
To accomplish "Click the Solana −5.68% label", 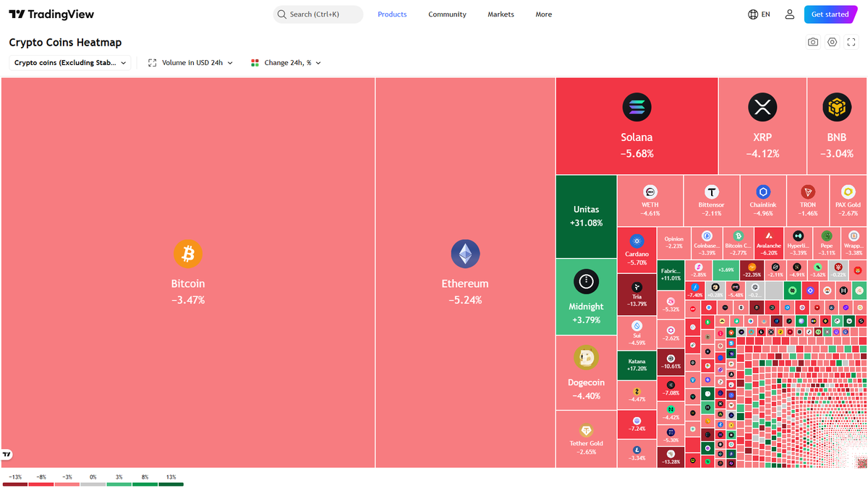I will click(637, 145).
